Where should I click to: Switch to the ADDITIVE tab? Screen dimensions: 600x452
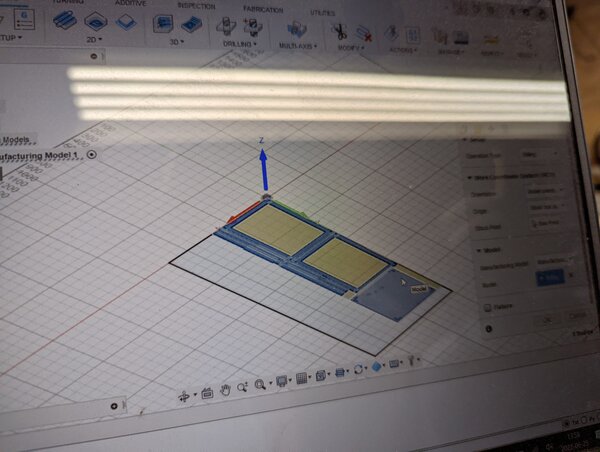tap(131, 3)
